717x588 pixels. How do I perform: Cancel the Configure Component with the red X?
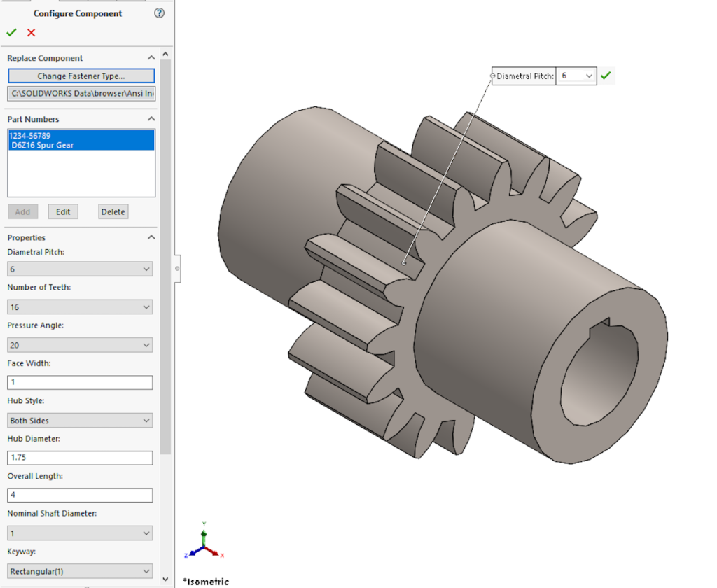[30, 32]
